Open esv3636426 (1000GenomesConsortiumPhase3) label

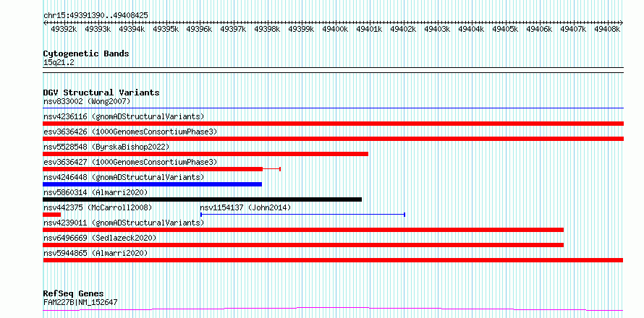[130, 132]
